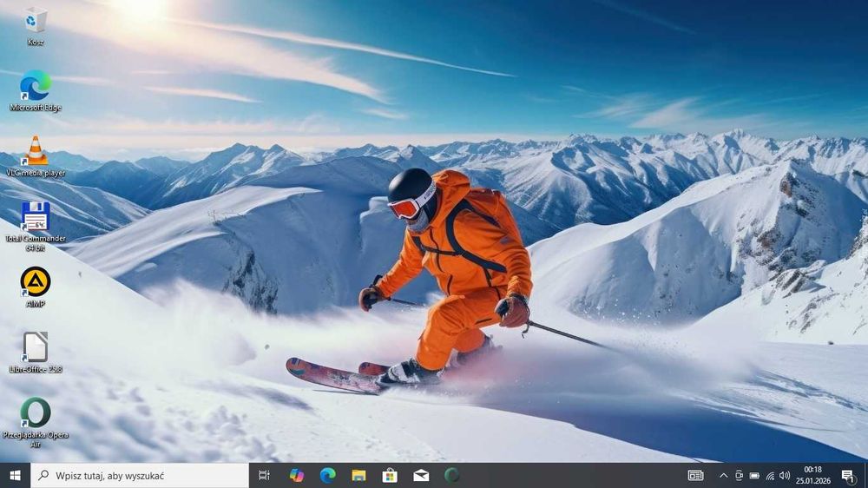The height and width of the screenshot is (488, 868).
Task: Open the Mail app from the taskbar
Action: click(421, 475)
